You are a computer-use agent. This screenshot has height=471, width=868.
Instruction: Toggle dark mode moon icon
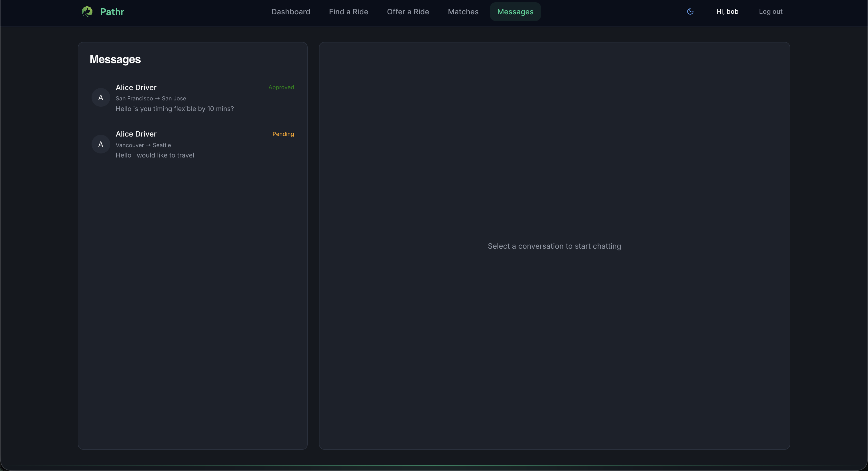tap(690, 11)
